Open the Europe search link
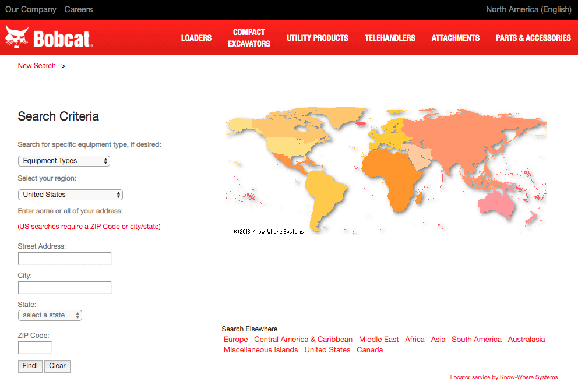Image resolution: width=578 pixels, height=392 pixels. [235, 340]
